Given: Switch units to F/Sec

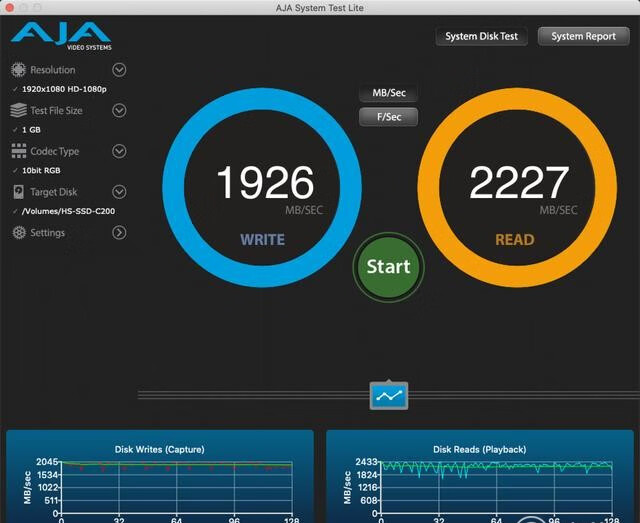Looking at the screenshot, I should point(389,117).
